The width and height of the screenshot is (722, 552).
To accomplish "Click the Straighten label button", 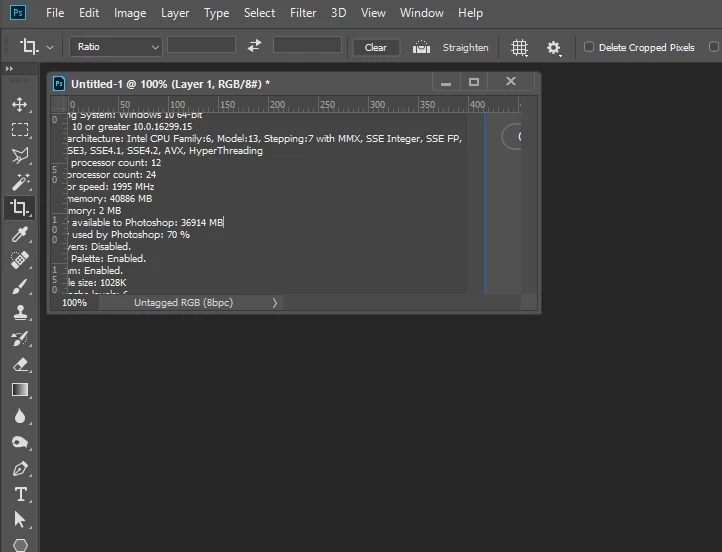I will 465,47.
